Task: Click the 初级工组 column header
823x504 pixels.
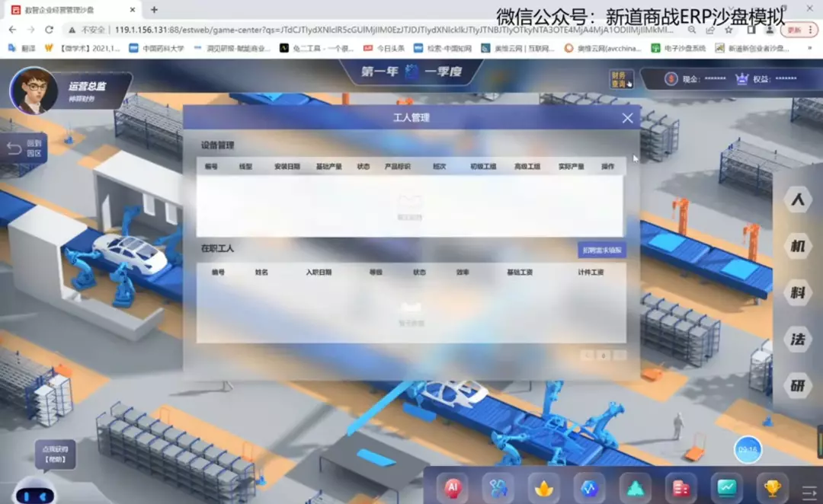Action: click(x=483, y=166)
